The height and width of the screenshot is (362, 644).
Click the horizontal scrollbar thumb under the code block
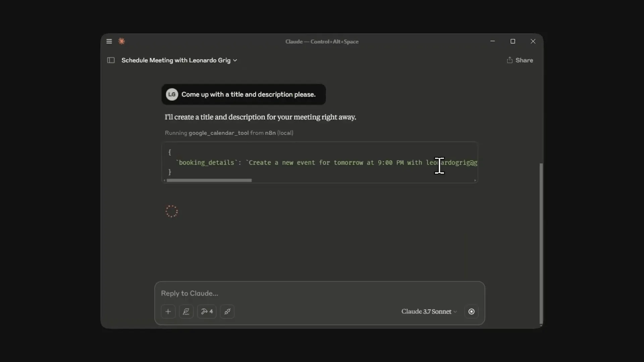pyautogui.click(x=209, y=180)
